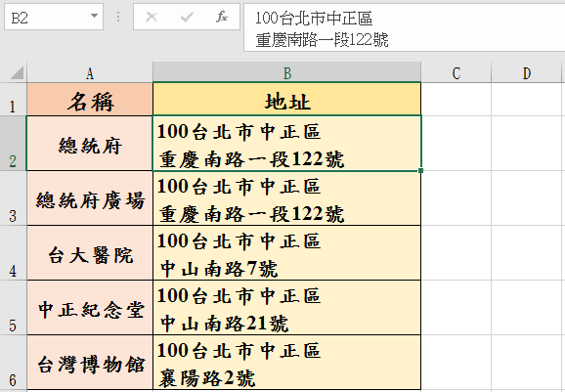565x392 pixels.
Task: Select column D header
Action: pos(527,72)
